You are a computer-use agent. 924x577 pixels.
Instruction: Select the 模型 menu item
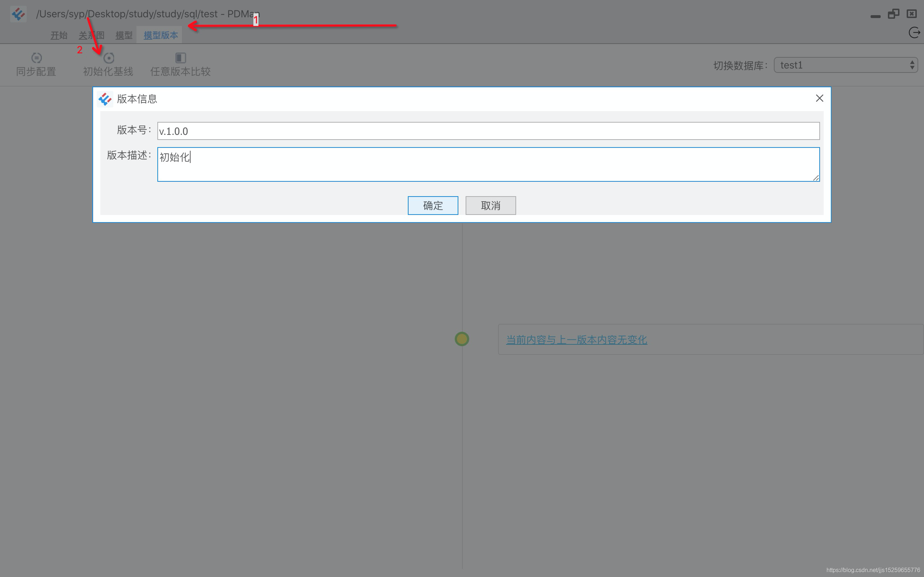pyautogui.click(x=123, y=35)
